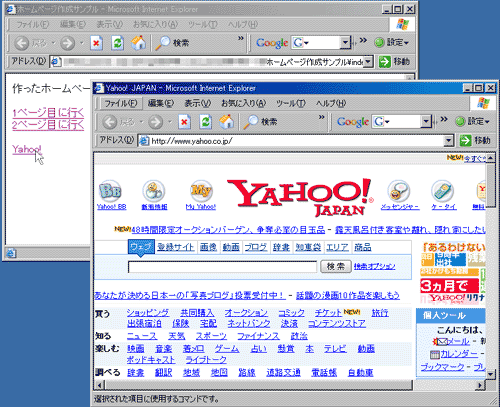Click Search magnifier in Yahoo window toolbar
The height and width of the screenshot is (407, 500).
[251, 122]
